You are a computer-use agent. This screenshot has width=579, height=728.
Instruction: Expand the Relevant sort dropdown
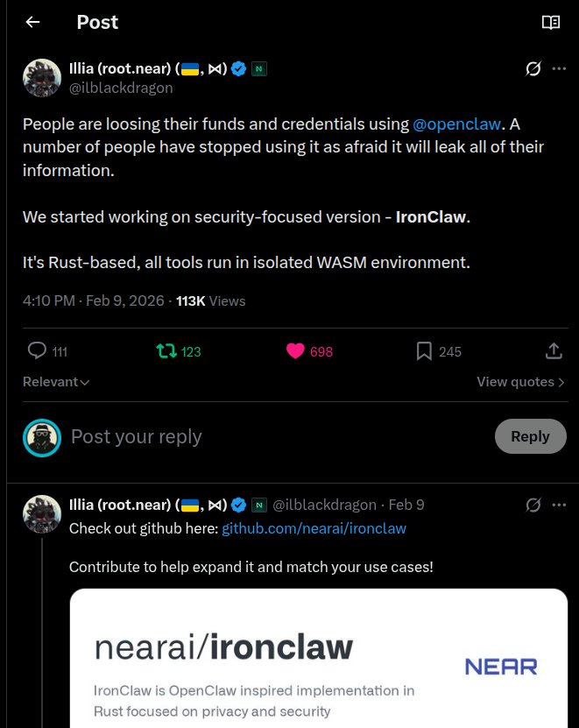[x=56, y=382]
